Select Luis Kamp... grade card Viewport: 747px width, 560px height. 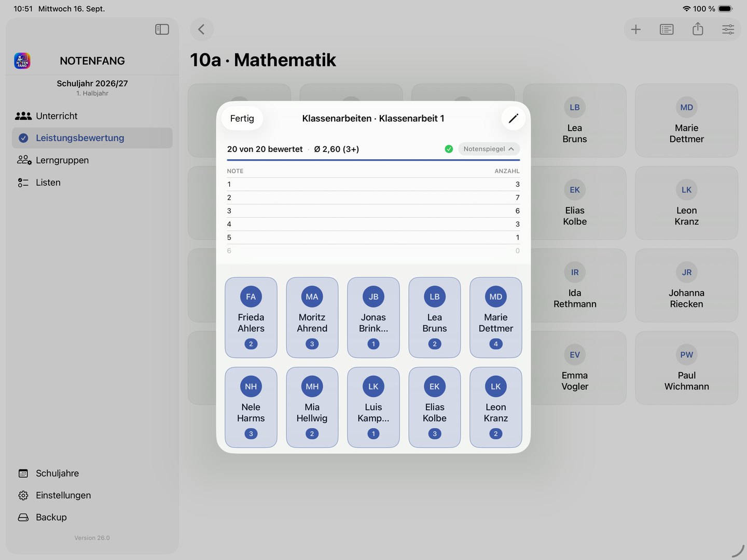[x=374, y=408]
